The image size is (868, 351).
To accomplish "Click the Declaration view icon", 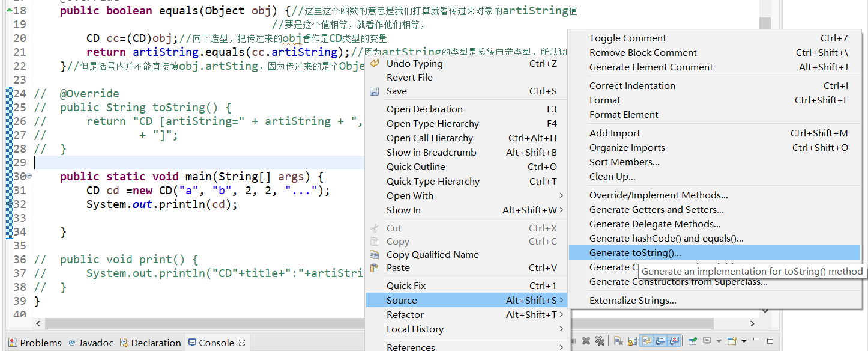I will (x=124, y=343).
